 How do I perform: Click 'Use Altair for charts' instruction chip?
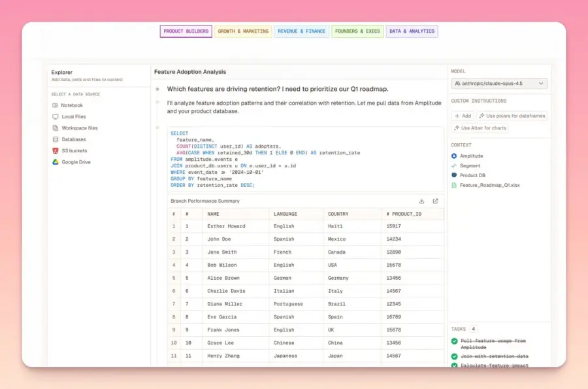pos(480,128)
